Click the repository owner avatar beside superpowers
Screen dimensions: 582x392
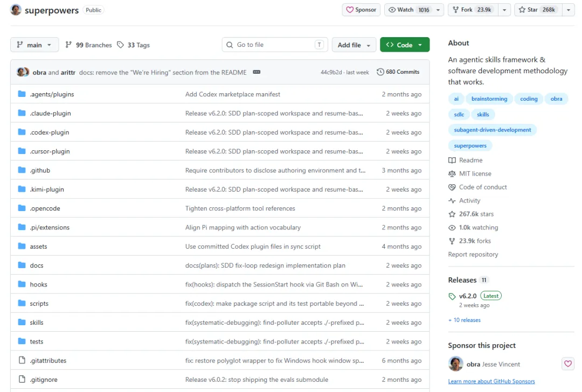16,10
